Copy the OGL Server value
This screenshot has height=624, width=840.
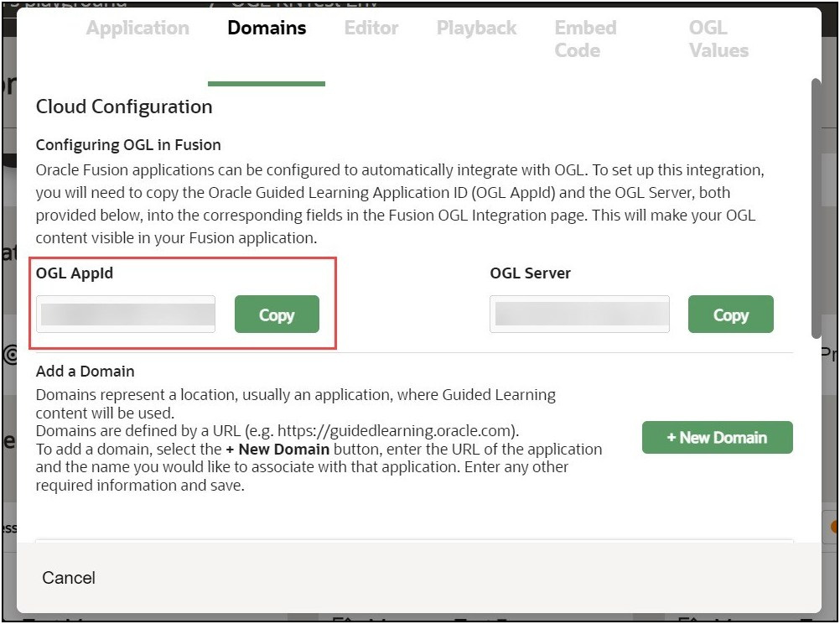click(731, 315)
